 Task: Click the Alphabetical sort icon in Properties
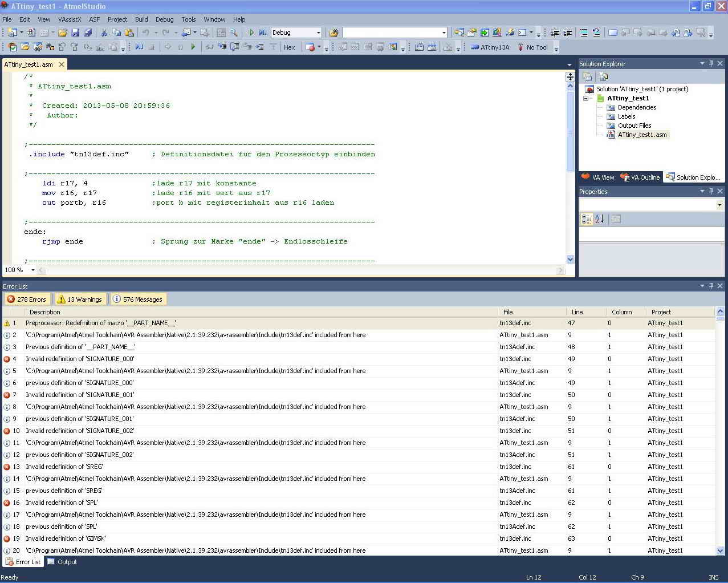tap(600, 218)
